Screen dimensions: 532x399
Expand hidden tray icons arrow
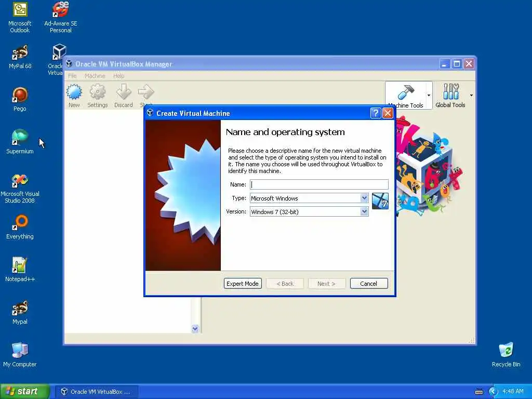point(493,392)
